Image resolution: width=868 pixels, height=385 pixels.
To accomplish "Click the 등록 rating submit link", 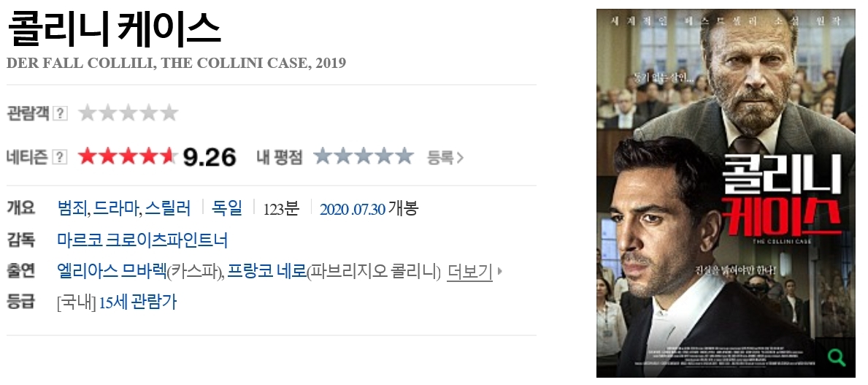I will [445, 157].
